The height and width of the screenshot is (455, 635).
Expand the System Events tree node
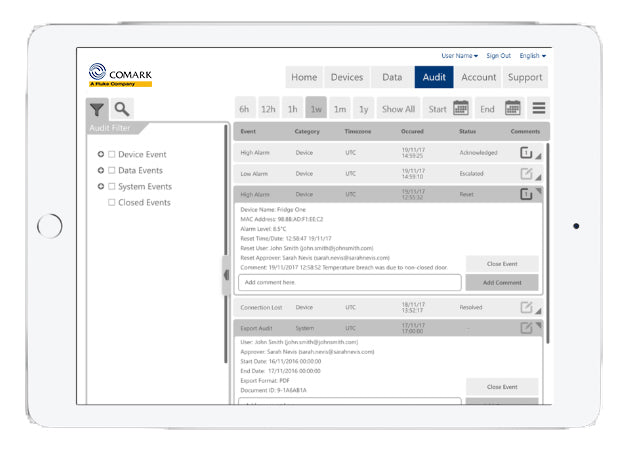(101, 187)
